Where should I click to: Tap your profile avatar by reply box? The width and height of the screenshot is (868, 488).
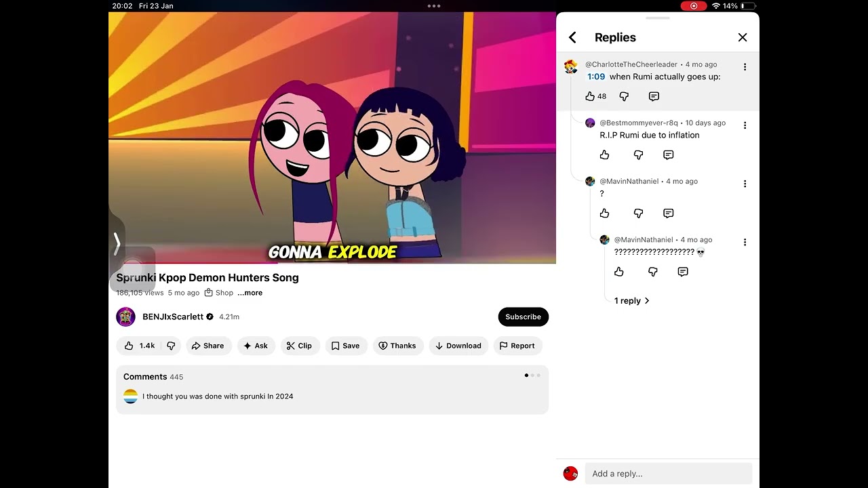pyautogui.click(x=571, y=473)
